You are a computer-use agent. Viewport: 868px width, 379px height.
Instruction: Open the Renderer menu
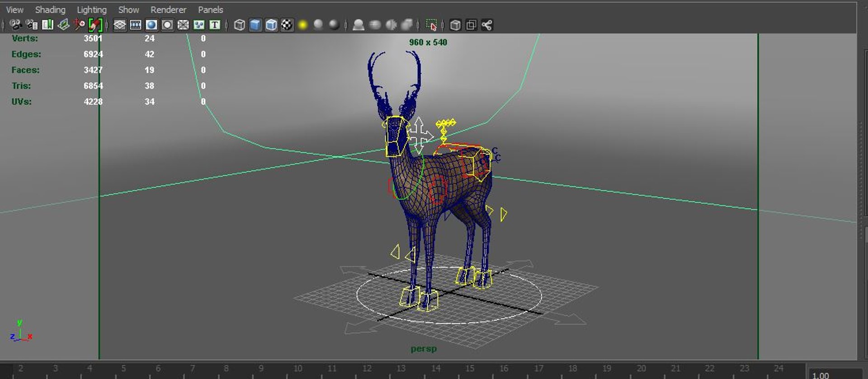(x=168, y=9)
